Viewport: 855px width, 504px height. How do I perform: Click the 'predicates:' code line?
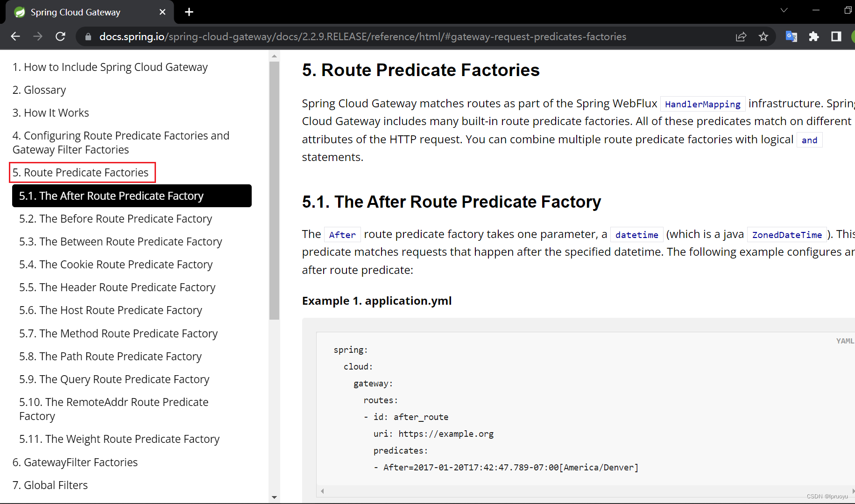(401, 451)
